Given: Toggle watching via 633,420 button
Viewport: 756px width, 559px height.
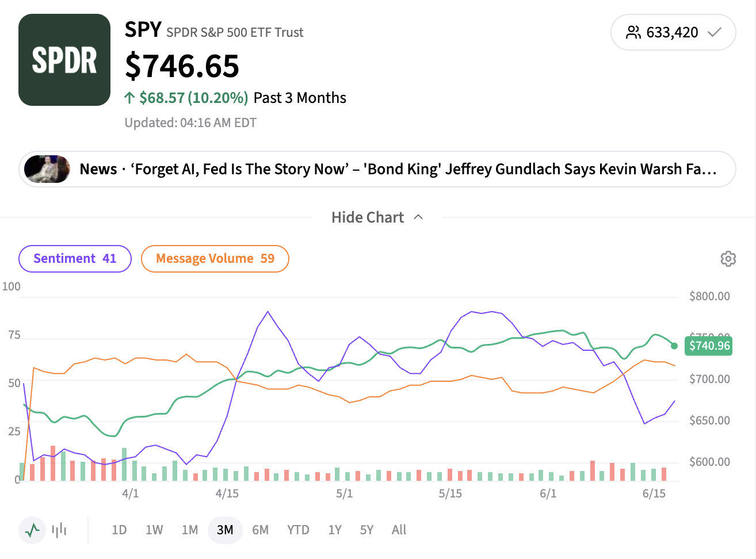Looking at the screenshot, I should pyautogui.click(x=673, y=32).
